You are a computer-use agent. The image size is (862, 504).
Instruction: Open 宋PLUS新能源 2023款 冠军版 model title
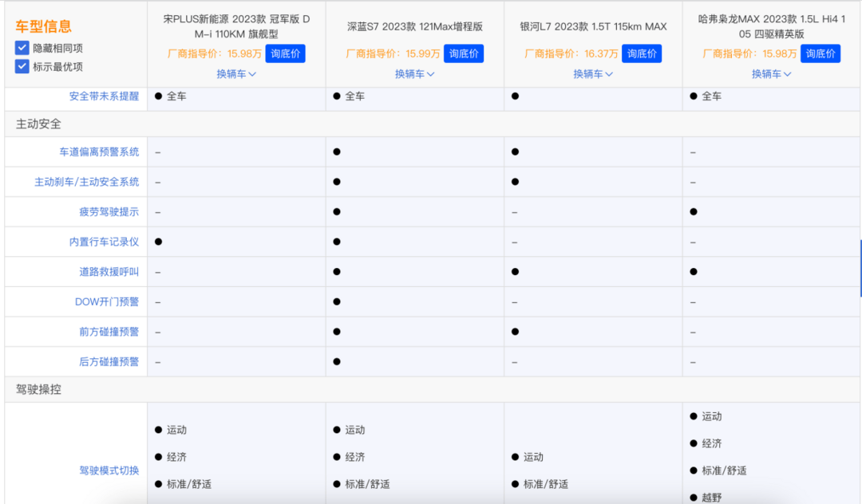pos(236,26)
